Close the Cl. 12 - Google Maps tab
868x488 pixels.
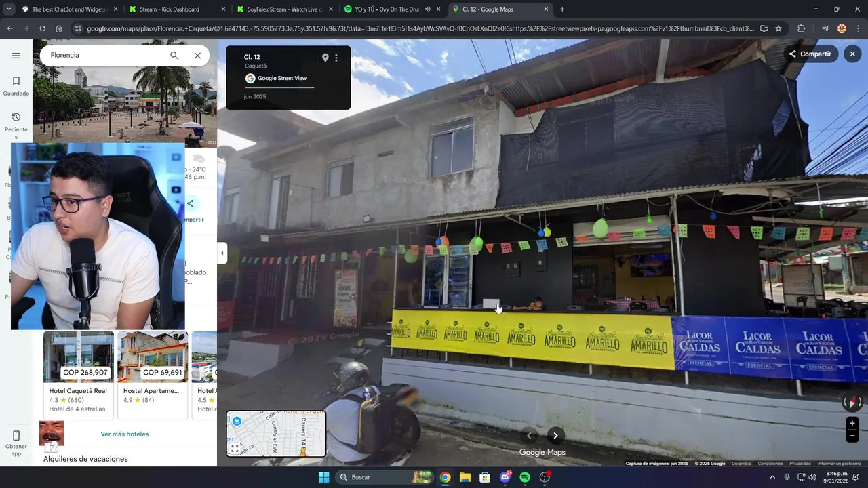tap(547, 9)
